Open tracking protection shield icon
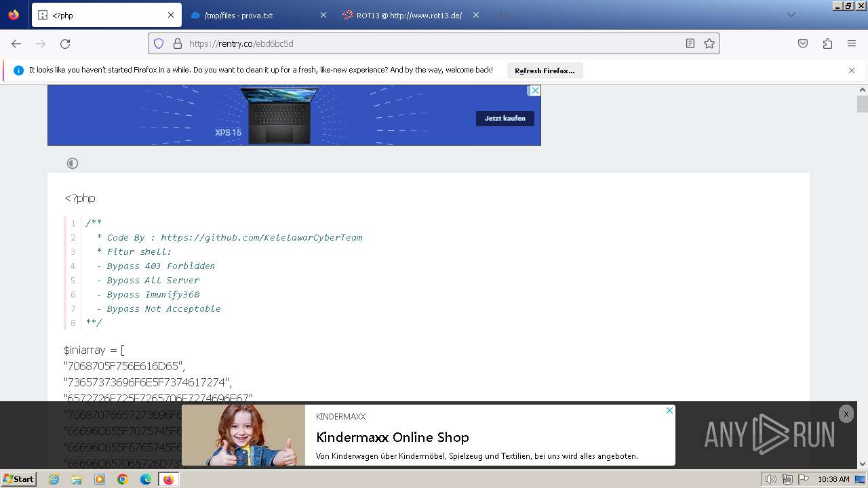Screen dimensions: 868x488 [159, 43]
